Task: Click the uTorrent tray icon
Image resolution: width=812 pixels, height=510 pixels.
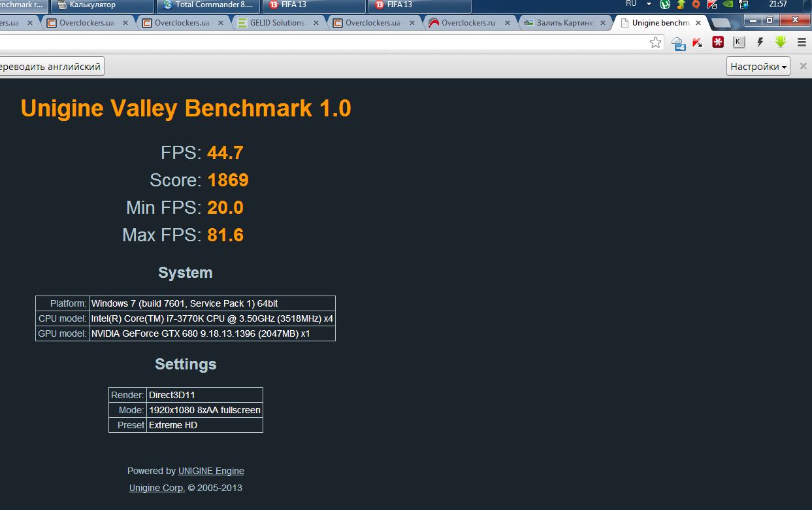Action: (x=665, y=5)
